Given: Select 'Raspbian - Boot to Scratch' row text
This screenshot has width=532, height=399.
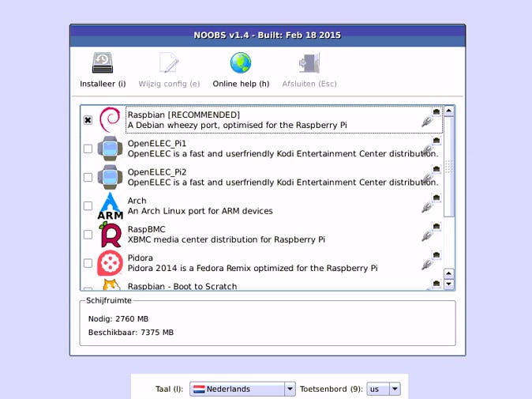Looking at the screenshot, I should coord(182,286).
